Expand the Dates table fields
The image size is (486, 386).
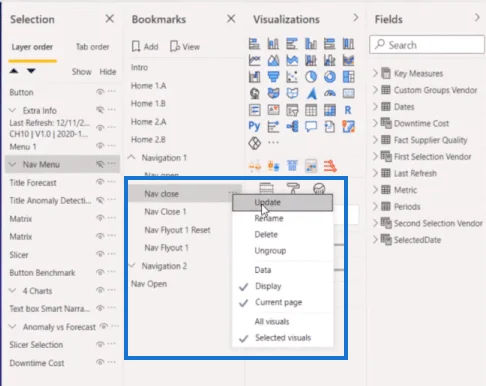point(375,106)
